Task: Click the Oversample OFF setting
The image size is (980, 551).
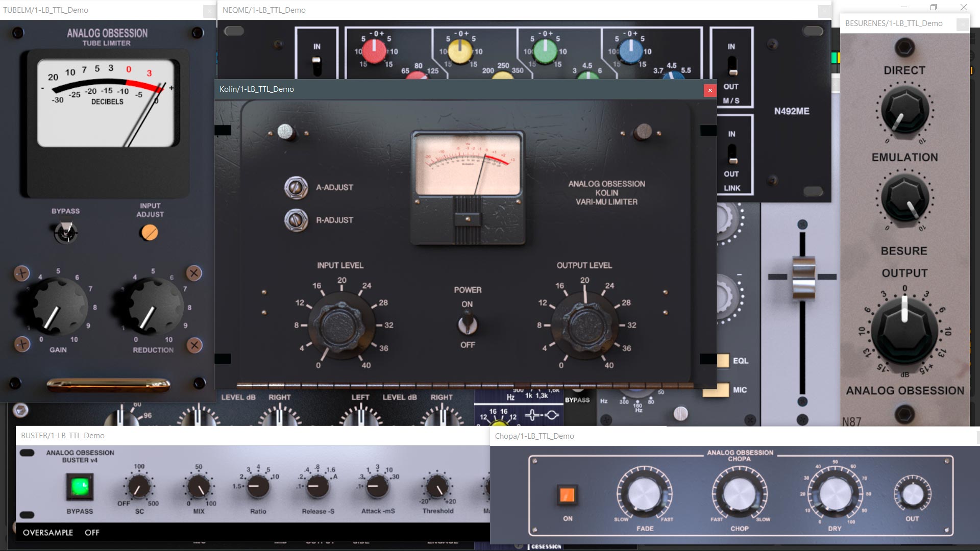Action: coord(92,533)
